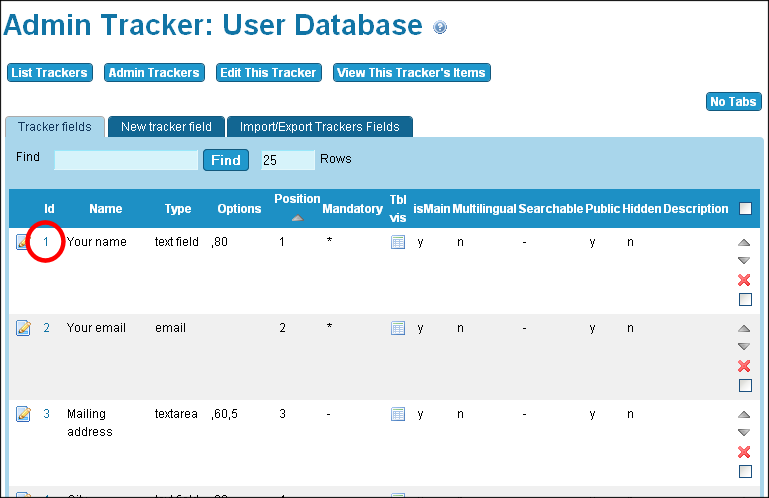Open the Tbl vis icon in Your name row

coord(398,242)
